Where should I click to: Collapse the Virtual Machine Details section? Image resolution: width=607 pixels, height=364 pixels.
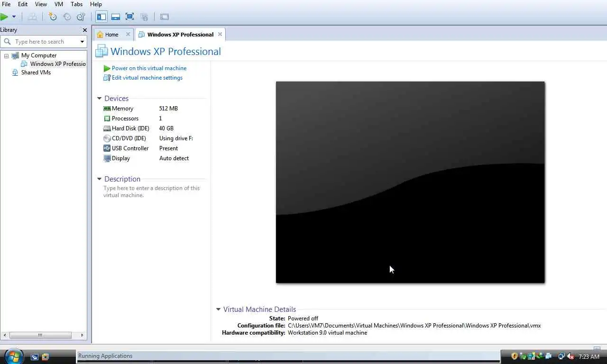(x=218, y=309)
